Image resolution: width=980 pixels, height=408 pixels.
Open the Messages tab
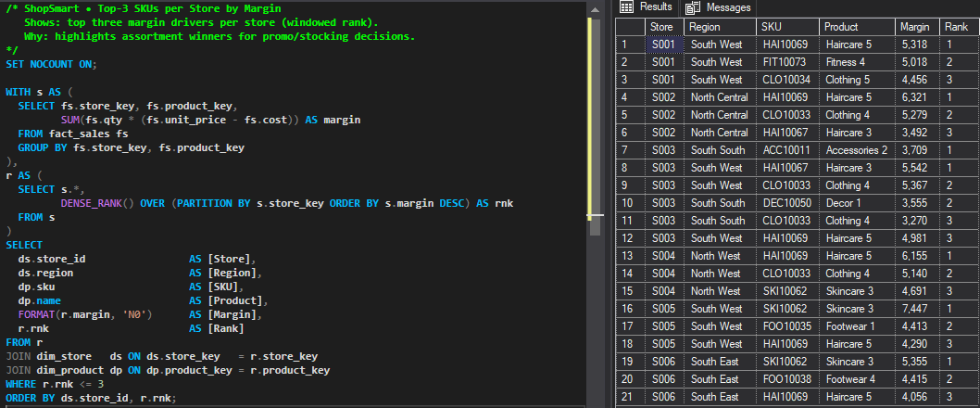728,7
